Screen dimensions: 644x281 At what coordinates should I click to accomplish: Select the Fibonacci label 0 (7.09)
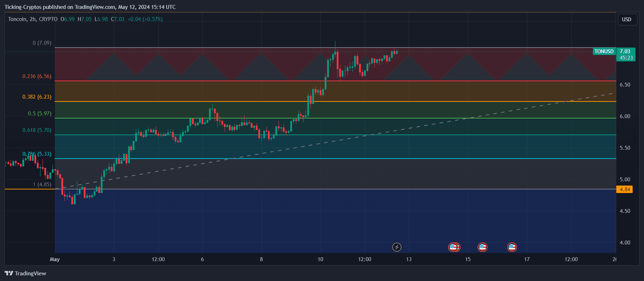pos(42,43)
